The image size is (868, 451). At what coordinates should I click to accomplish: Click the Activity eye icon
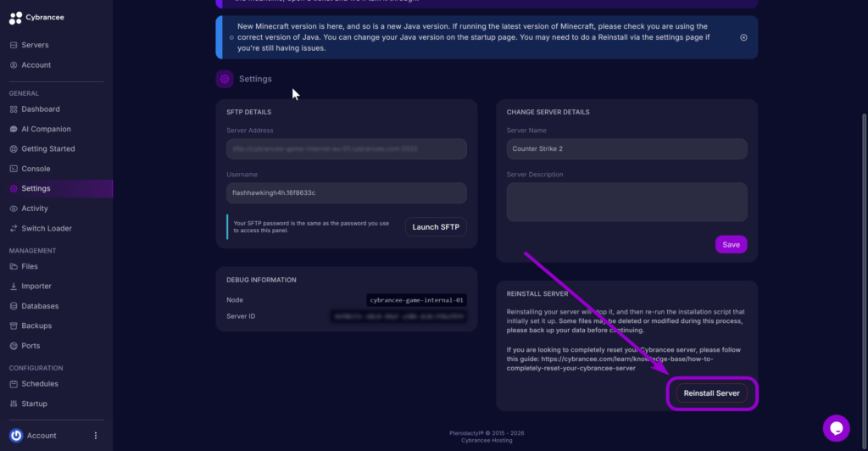[x=14, y=209]
